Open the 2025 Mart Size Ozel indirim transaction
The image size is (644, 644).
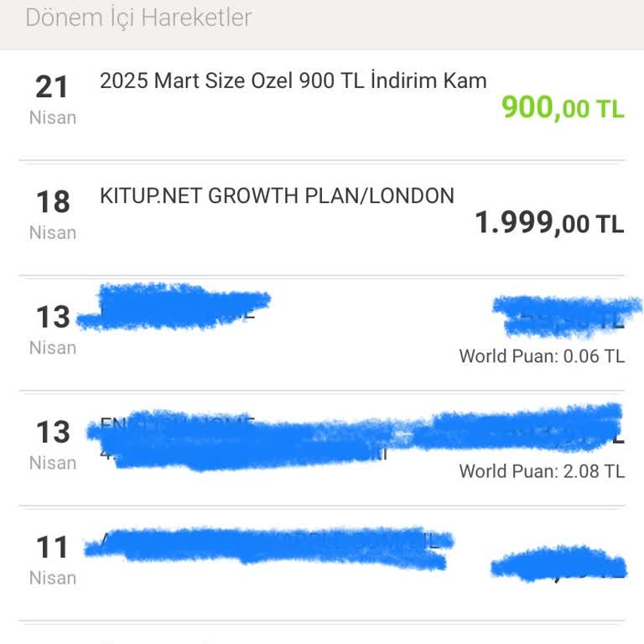coord(293,80)
